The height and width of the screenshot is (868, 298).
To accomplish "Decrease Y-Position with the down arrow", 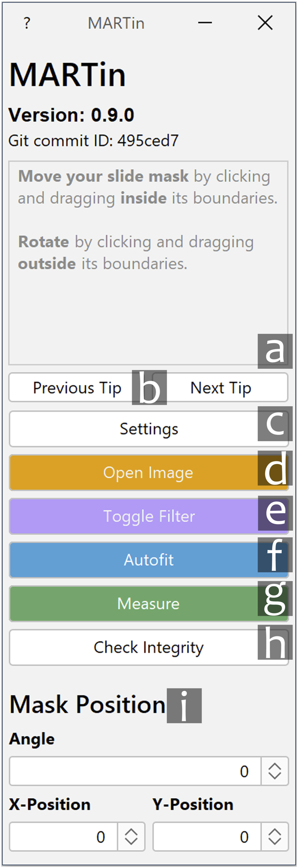I will [x=275, y=841].
